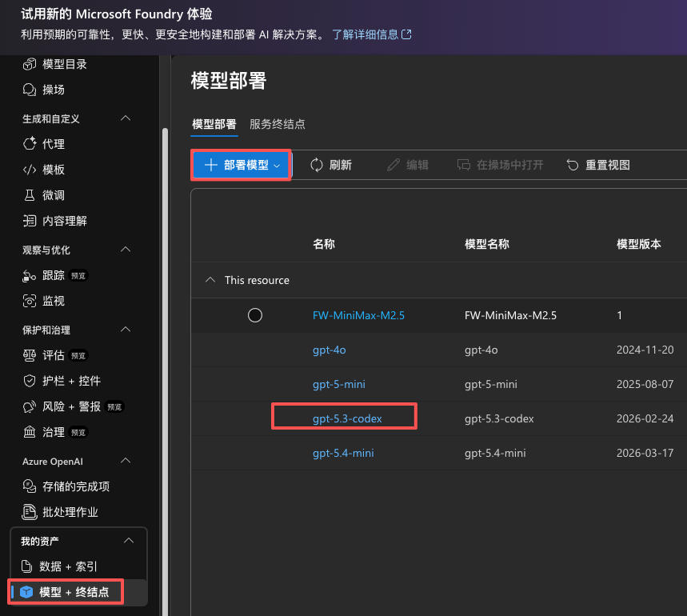Open the gpt-5-mini deployment link
The image size is (687, 616).
[338, 384]
